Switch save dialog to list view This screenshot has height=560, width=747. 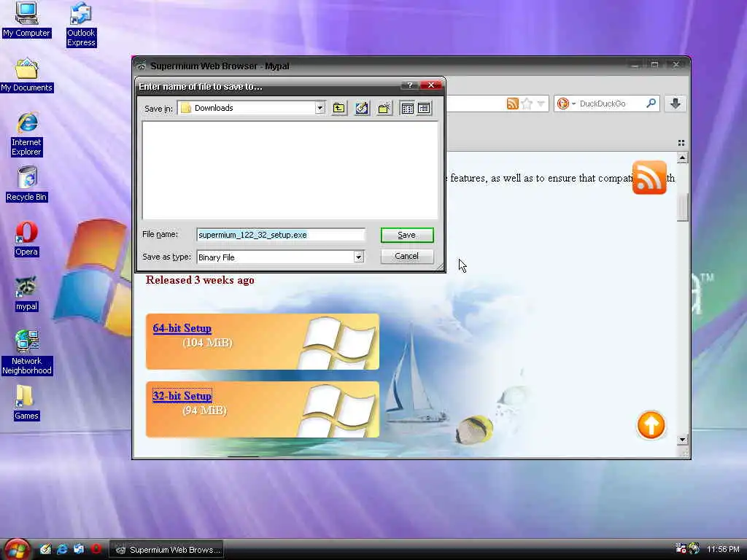click(407, 108)
